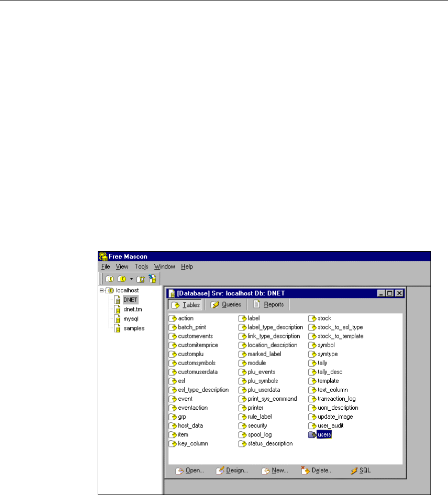Click the eventaction table name
The image size is (448, 495).
(193, 408)
